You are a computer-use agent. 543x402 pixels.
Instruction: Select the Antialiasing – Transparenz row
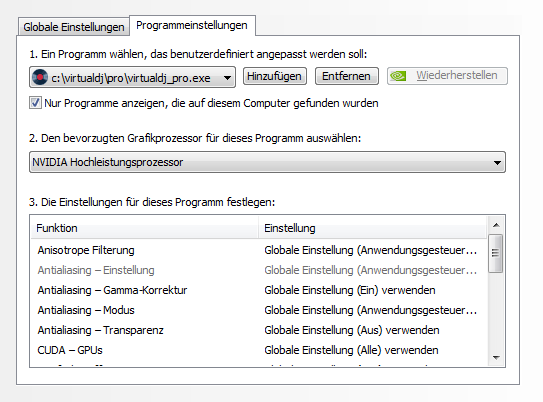(258, 330)
